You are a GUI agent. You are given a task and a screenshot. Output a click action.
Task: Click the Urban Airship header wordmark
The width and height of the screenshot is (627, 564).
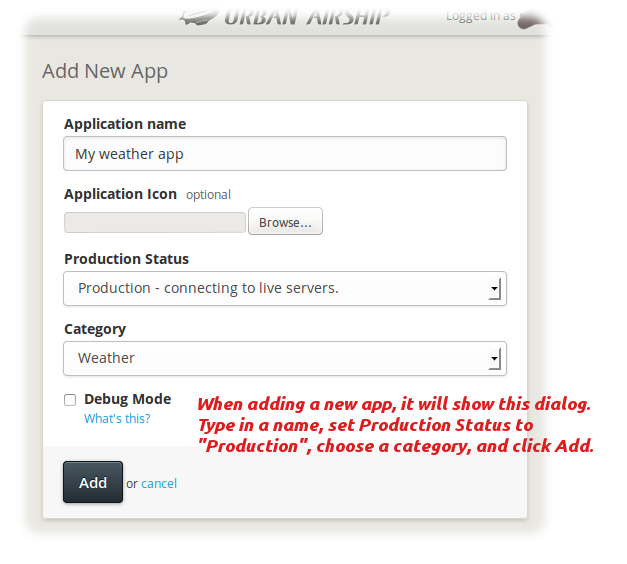tap(306, 17)
